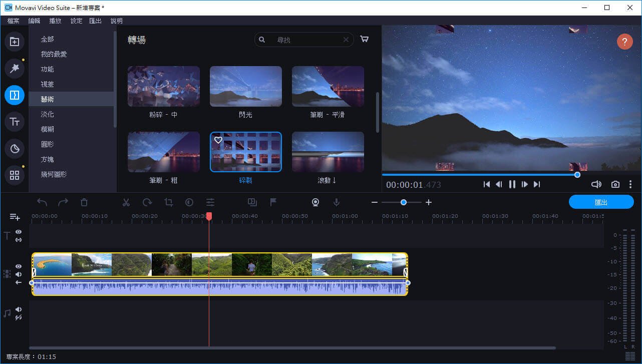This screenshot has height=364, width=642.
Task: Select the 筆刷 - 平滑 transition thumbnail
Action: 328,86
